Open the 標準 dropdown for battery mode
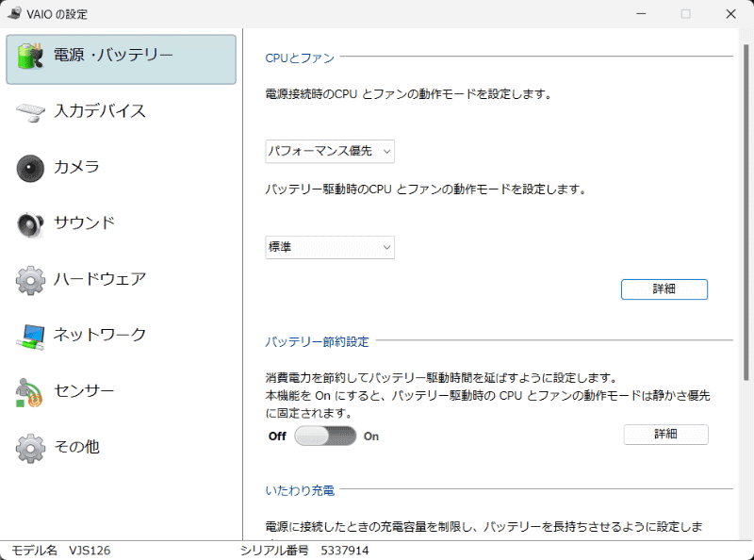This screenshot has width=754, height=560. (x=329, y=247)
